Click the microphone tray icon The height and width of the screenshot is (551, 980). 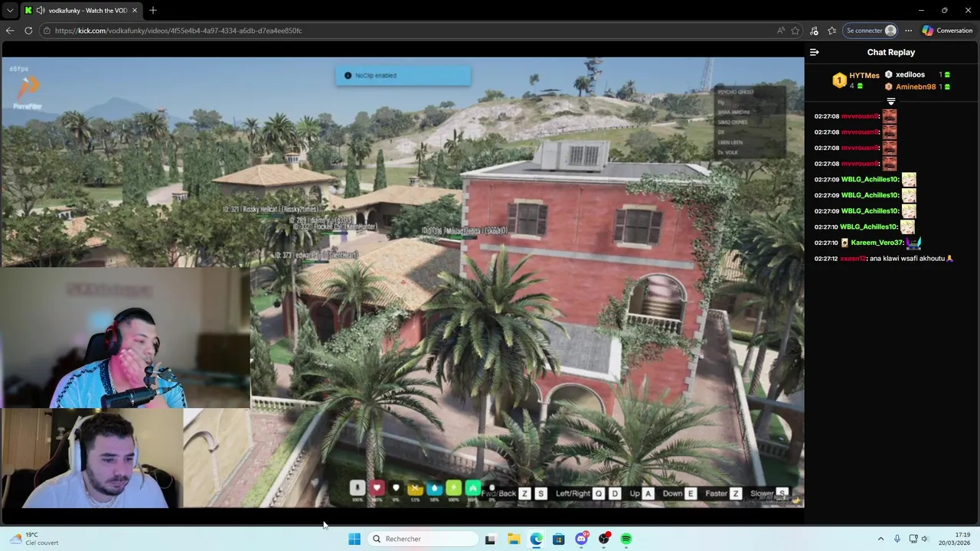coord(897,539)
